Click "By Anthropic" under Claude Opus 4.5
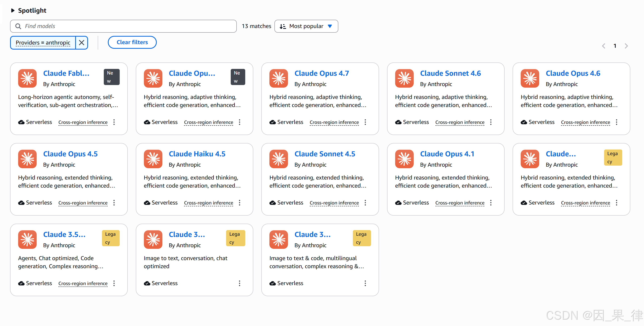This screenshot has height=326, width=644. click(59, 165)
